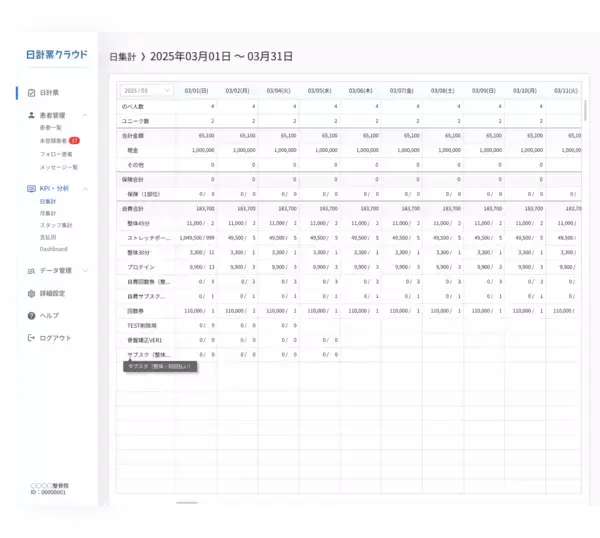Click the 患者管理 person icon

(31, 115)
